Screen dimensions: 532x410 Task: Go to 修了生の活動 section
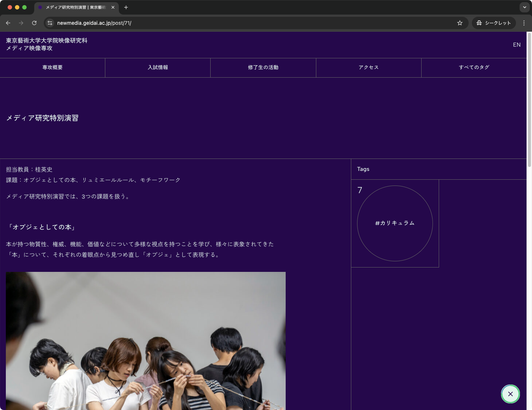[x=263, y=67]
